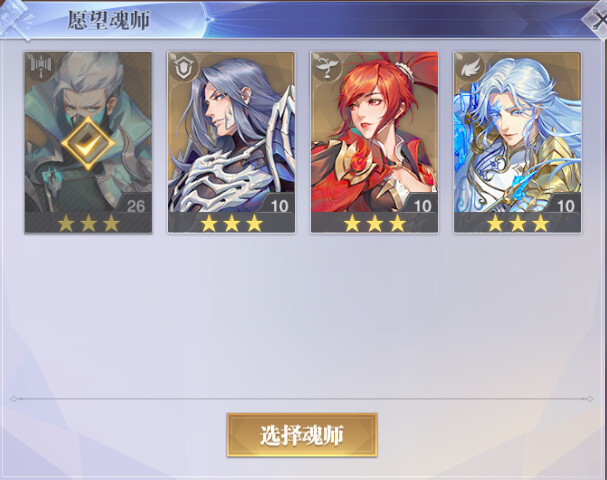Click the tower class icon on the gray-haired card
This screenshot has width=607, height=480.
pyautogui.click(x=41, y=66)
